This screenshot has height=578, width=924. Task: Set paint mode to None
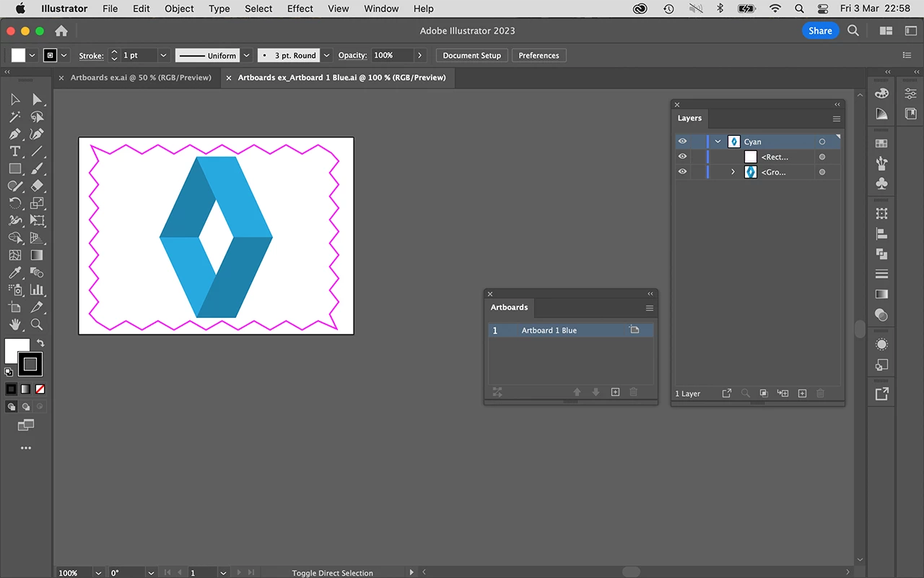pos(40,389)
